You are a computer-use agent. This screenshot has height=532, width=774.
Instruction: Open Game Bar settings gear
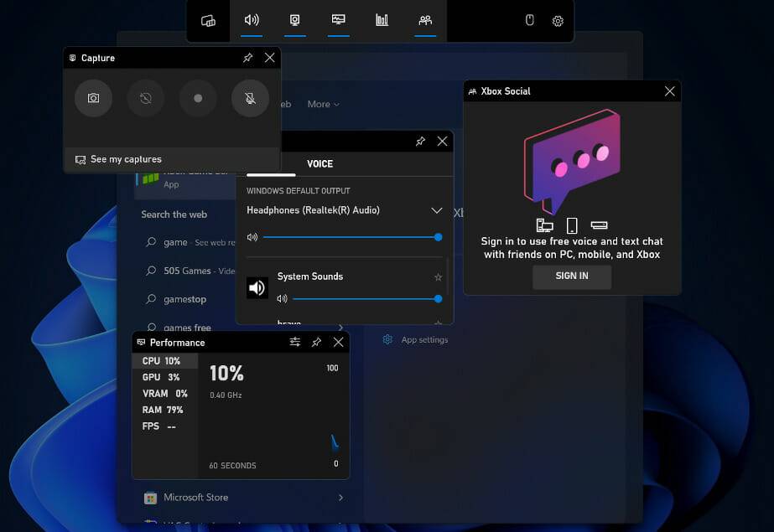pyautogui.click(x=558, y=21)
